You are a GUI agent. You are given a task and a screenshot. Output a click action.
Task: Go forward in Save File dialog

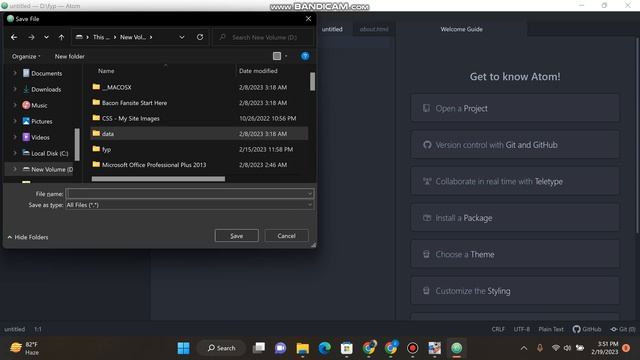click(x=31, y=37)
